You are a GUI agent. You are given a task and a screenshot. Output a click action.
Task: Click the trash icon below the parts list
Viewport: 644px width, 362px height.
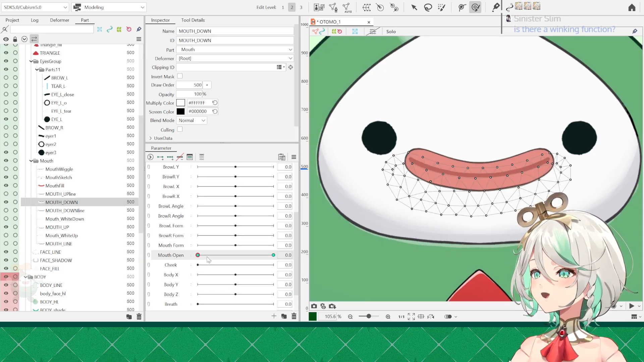139,317
